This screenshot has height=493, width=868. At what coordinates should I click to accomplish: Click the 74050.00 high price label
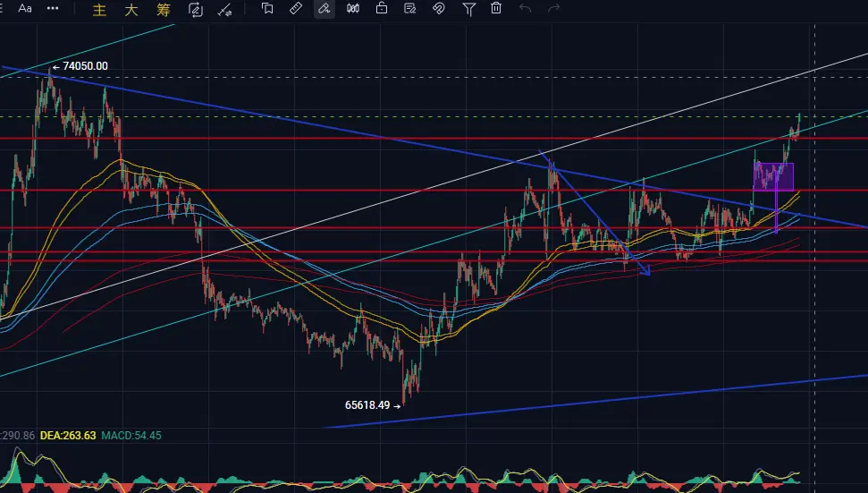85,66
